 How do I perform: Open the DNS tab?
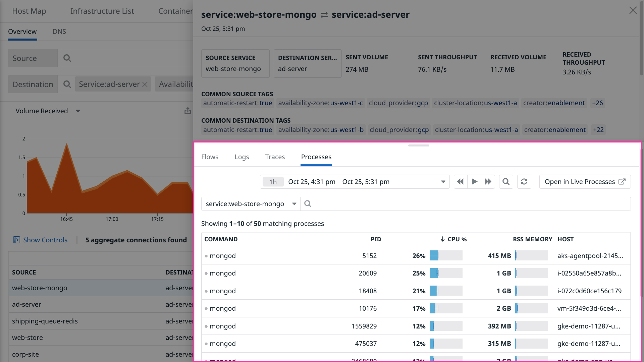click(59, 31)
